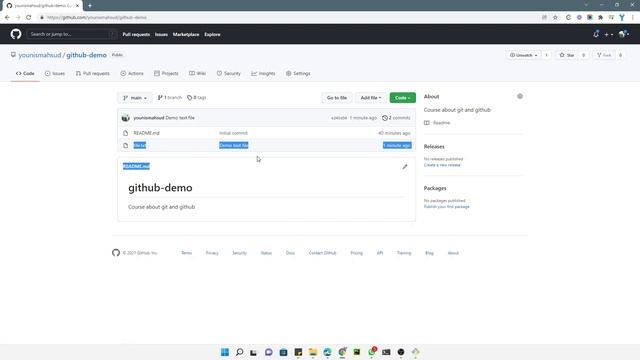Image resolution: width=640 pixels, height=360 pixels.
Task: Open Issues in the top navigation
Action: pyautogui.click(x=161, y=35)
